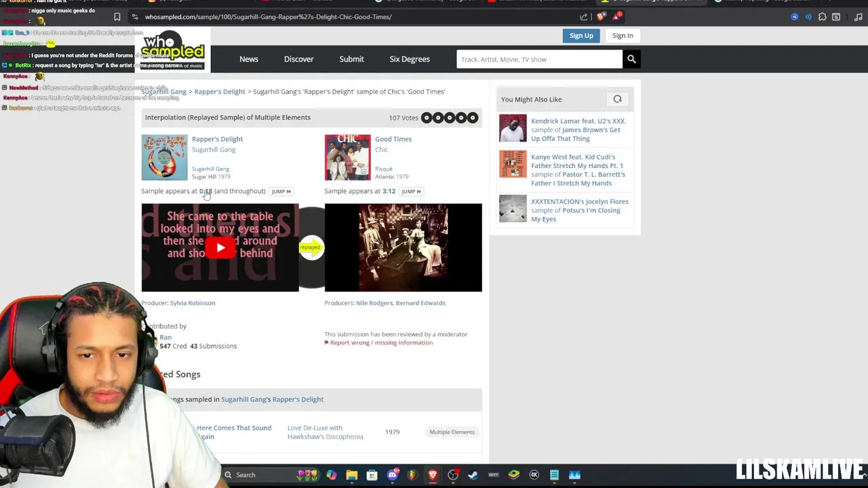Click the XXXTENTACION suggestion thumbnail

[x=513, y=209]
